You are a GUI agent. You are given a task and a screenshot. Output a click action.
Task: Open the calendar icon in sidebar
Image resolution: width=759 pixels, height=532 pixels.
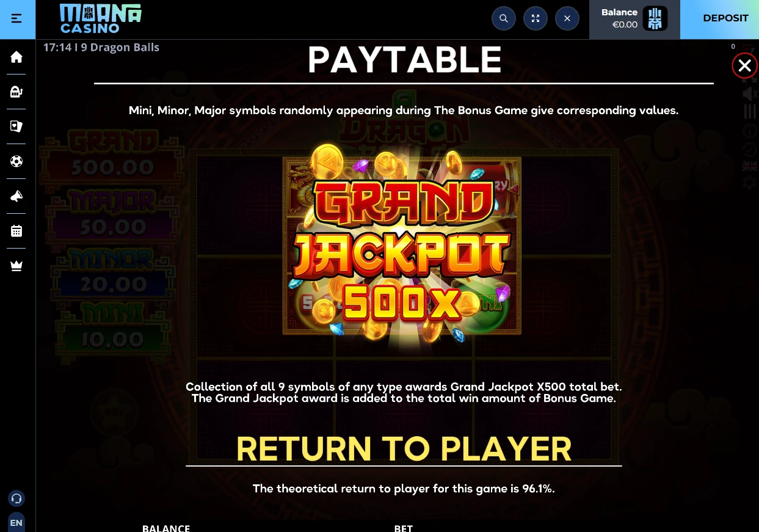(16, 231)
